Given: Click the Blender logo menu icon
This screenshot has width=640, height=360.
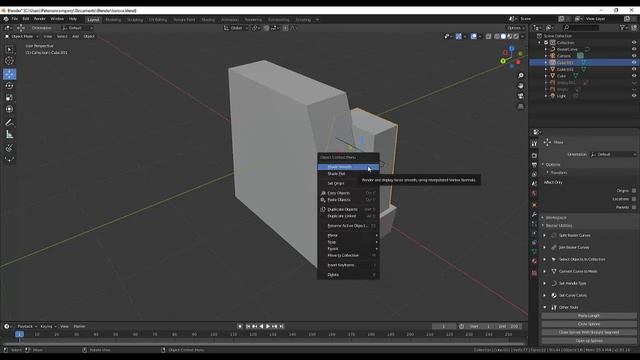Looking at the screenshot, I should [x=6, y=19].
